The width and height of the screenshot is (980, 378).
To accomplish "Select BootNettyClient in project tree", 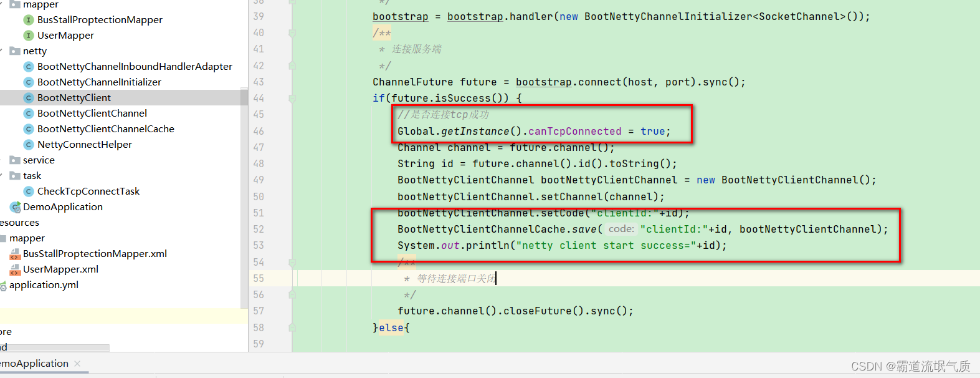I will (x=74, y=98).
